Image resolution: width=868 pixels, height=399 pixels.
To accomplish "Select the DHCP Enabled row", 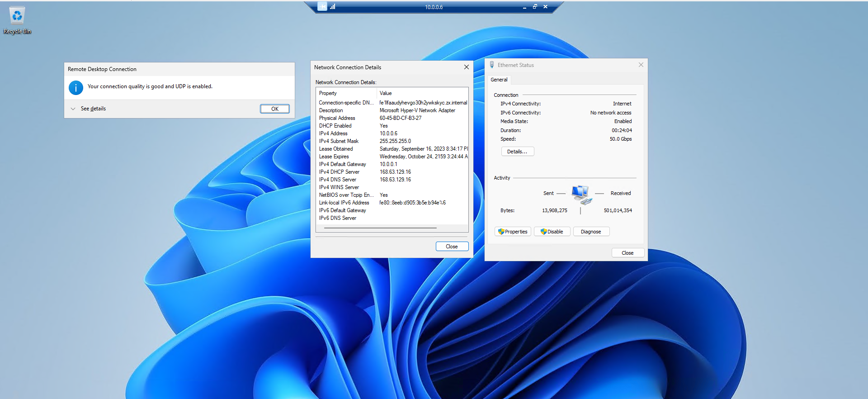I will click(x=392, y=126).
